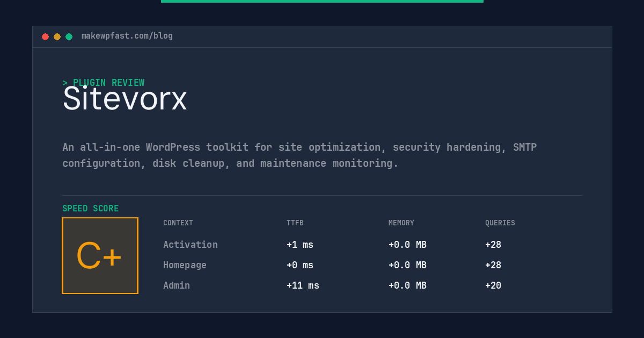Image resolution: width=644 pixels, height=338 pixels.
Task: Click the 'PLUGIN REVIEW' label
Action: click(109, 83)
